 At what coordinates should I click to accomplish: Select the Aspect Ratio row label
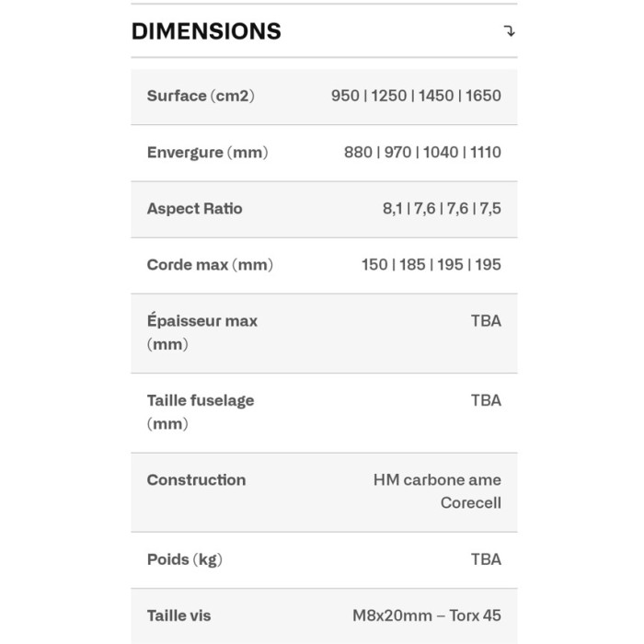click(194, 209)
